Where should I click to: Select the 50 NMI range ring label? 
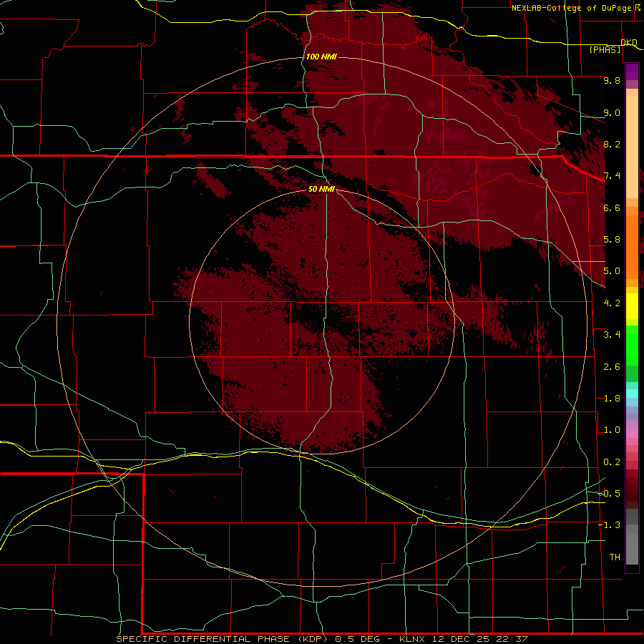point(321,189)
